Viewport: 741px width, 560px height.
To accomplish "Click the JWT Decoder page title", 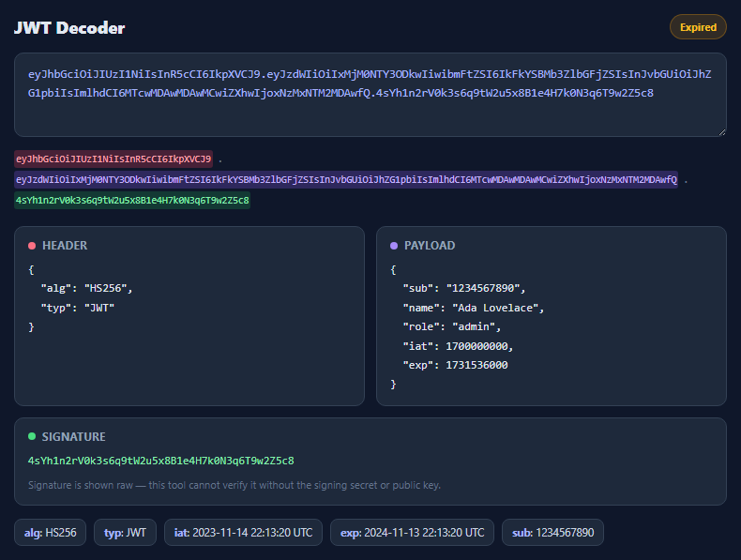I will pyautogui.click(x=69, y=28).
